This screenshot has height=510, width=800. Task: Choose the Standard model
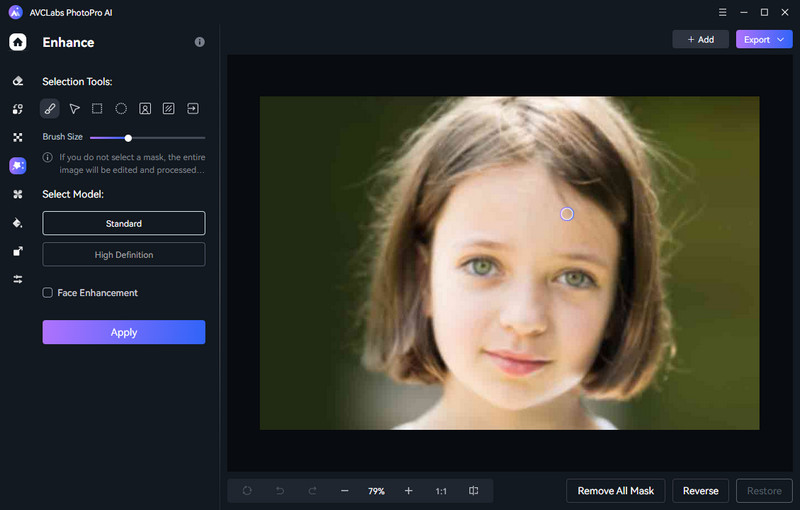124,223
